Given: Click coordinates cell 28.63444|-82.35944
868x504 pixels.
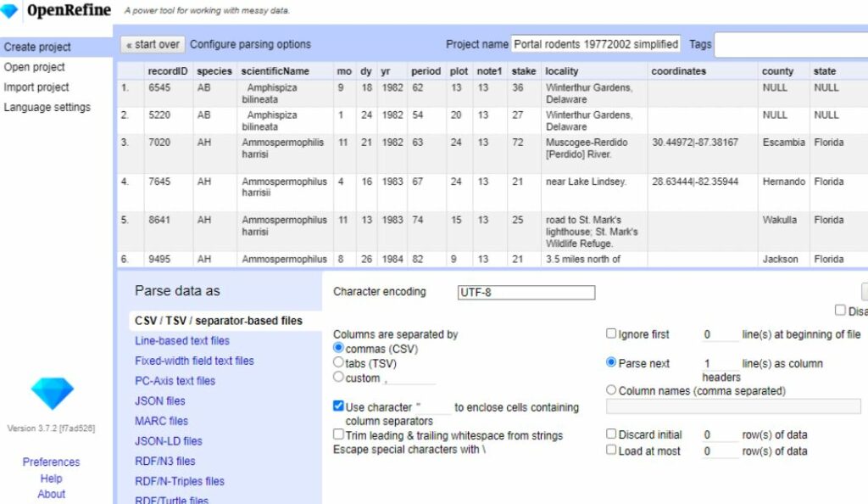Looking at the screenshot, I should point(695,182).
